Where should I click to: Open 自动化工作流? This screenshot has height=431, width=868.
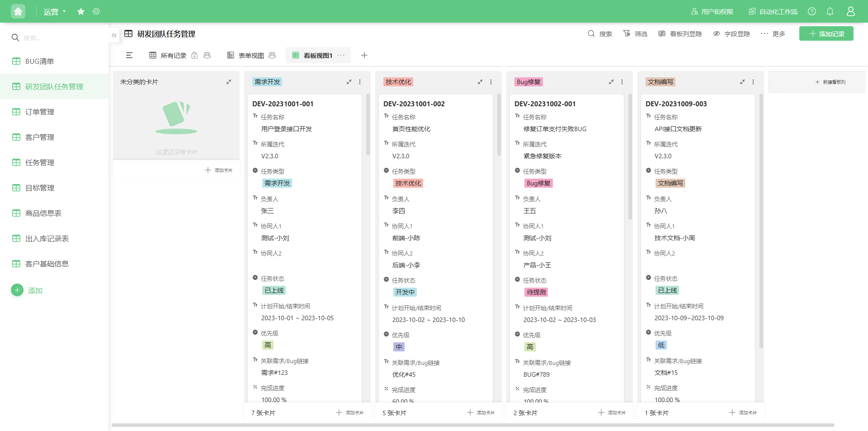click(x=773, y=12)
